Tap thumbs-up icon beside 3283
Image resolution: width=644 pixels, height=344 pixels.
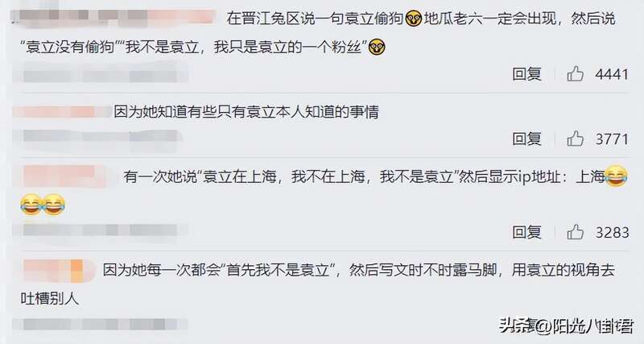click(x=575, y=232)
